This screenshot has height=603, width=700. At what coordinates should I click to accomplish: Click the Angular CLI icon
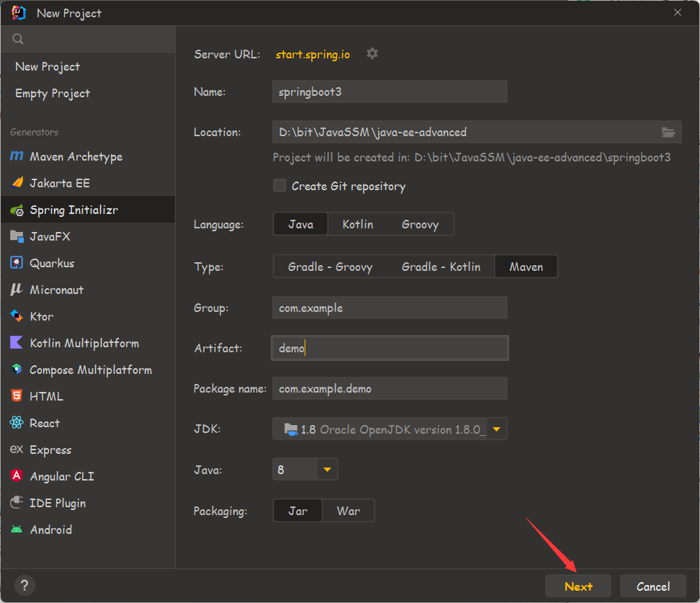tap(17, 475)
